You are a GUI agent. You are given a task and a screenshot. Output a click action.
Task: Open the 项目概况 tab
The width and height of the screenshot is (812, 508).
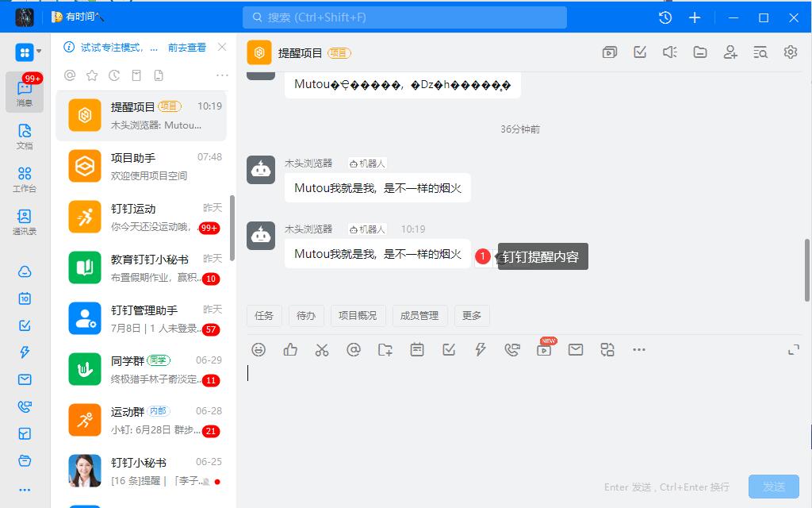(358, 316)
